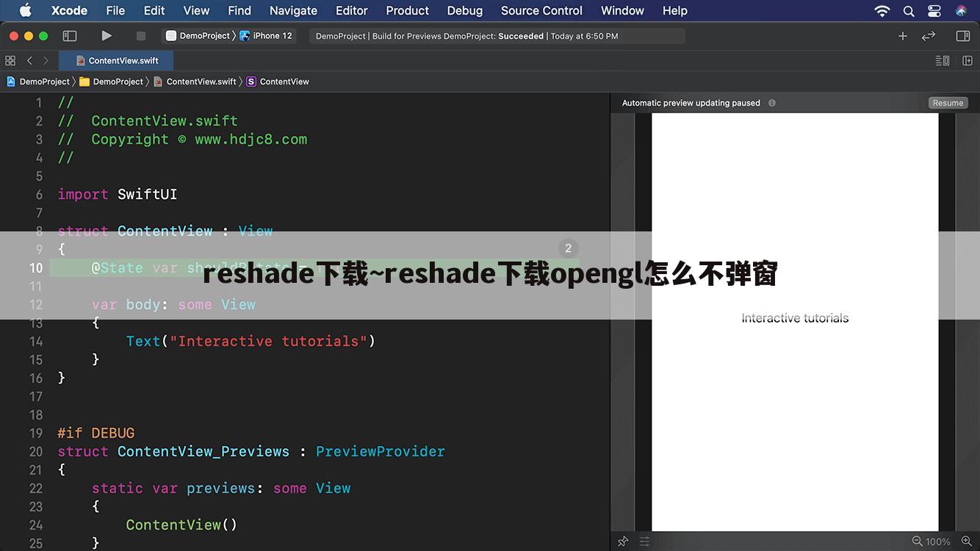
Task: Click the build status activity field
Action: (x=497, y=36)
